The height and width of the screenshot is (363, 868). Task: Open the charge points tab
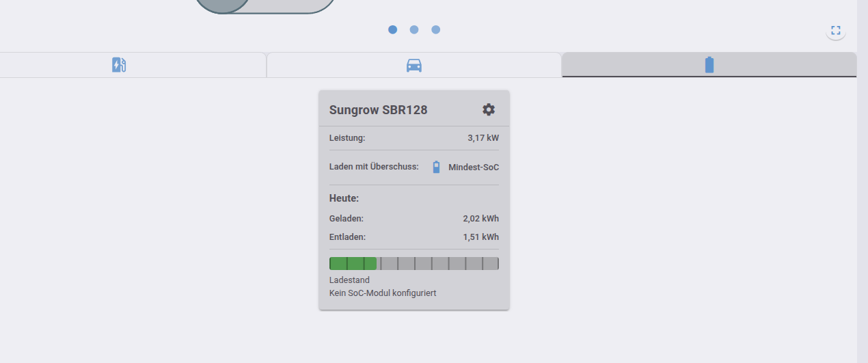click(x=119, y=65)
